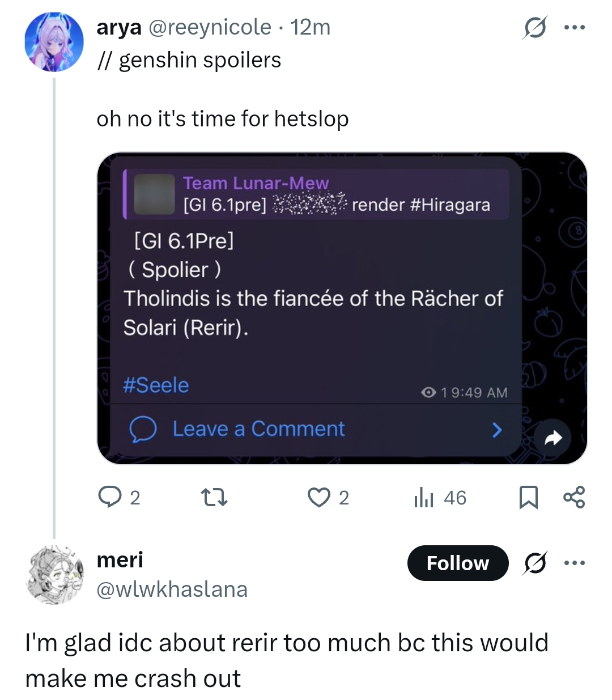Follow meri's account
Screen dimensions: 612x700
point(457,563)
